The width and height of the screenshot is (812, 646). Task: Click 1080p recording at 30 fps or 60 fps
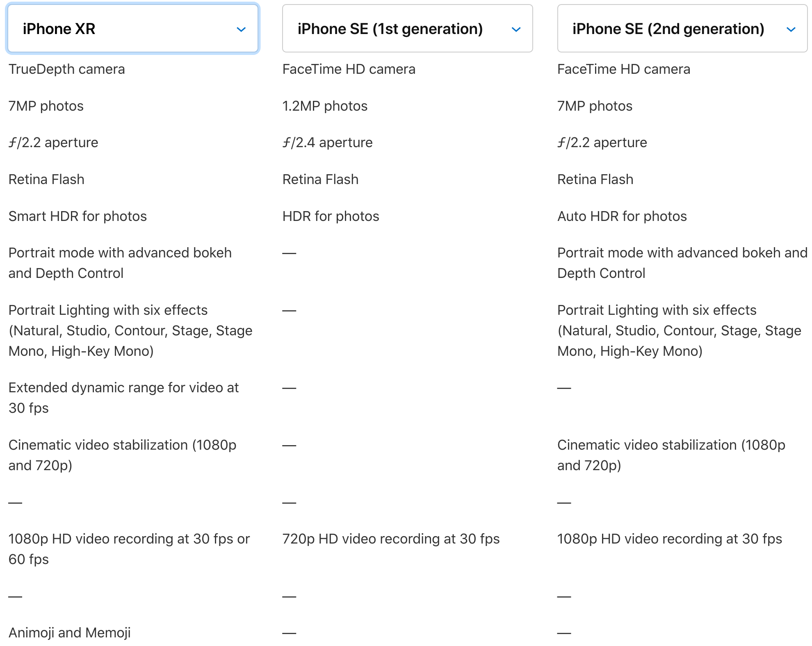coord(129,549)
